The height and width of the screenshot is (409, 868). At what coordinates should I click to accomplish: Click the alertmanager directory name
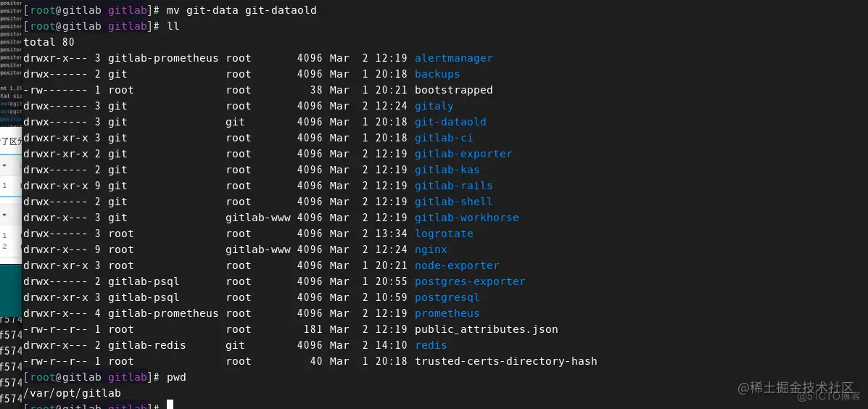point(453,58)
